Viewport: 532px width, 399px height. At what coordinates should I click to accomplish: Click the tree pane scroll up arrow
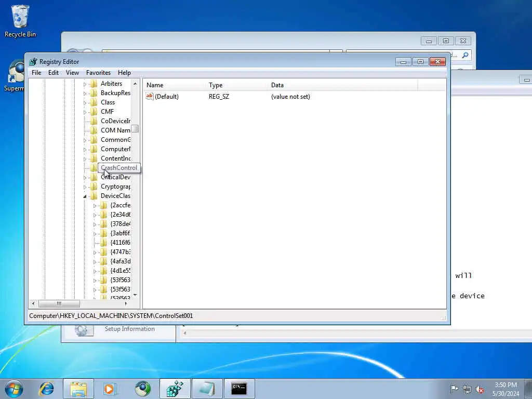[135, 84]
